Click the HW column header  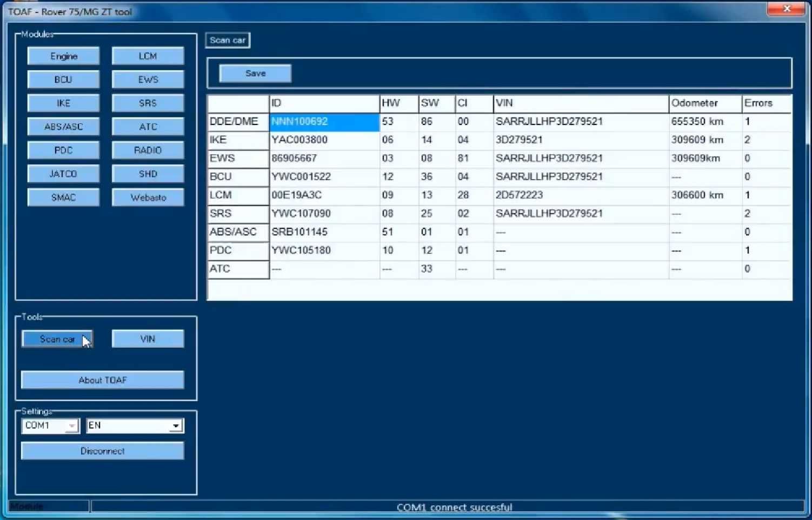click(x=399, y=103)
